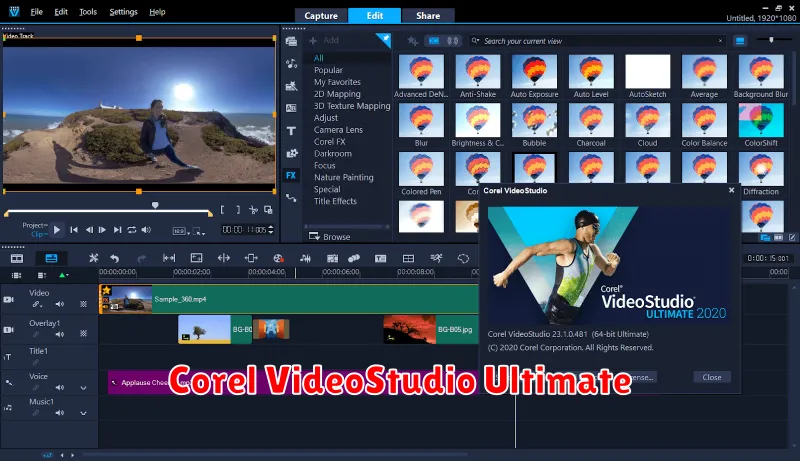
Task: Open the resize/crop mode dropdown
Action: (x=199, y=232)
